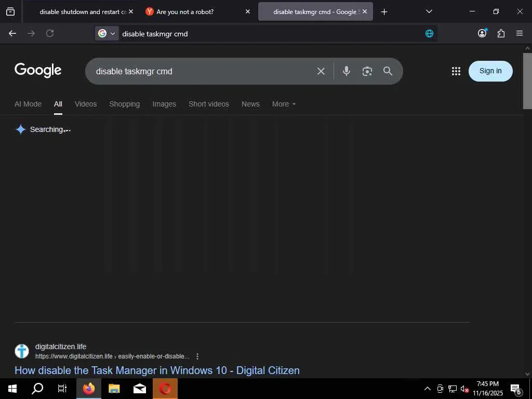Viewport: 532px width, 399px height.
Task: Open Firefox application hamburger menu
Action: click(x=520, y=33)
